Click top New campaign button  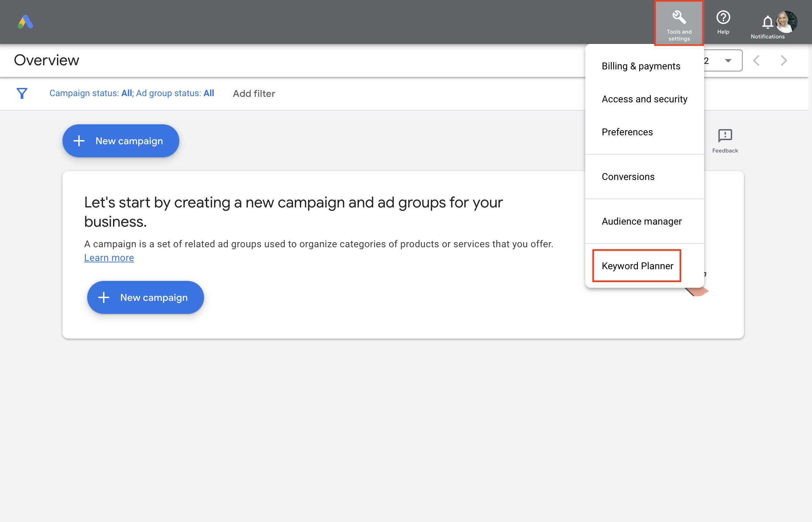click(121, 141)
